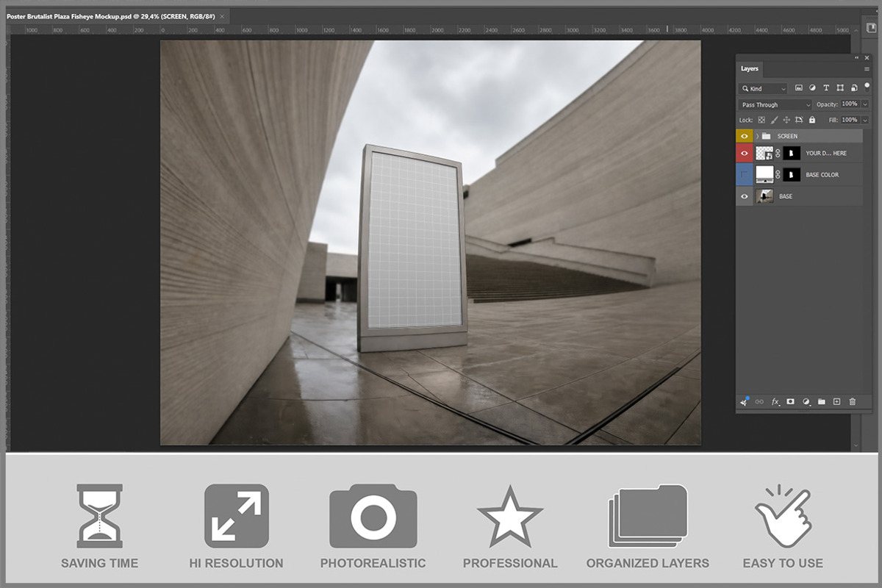Create a new layer
The image size is (882, 588).
837,402
